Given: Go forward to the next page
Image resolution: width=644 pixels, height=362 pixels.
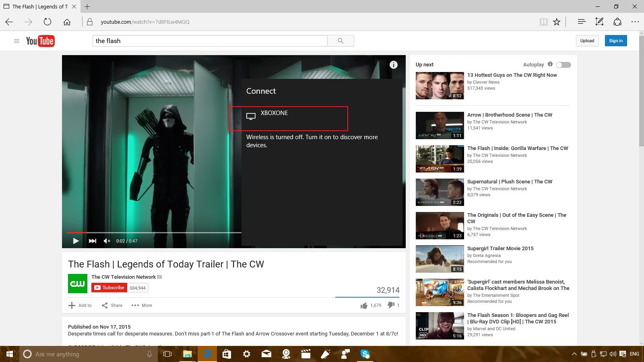Looking at the screenshot, I should (28, 22).
